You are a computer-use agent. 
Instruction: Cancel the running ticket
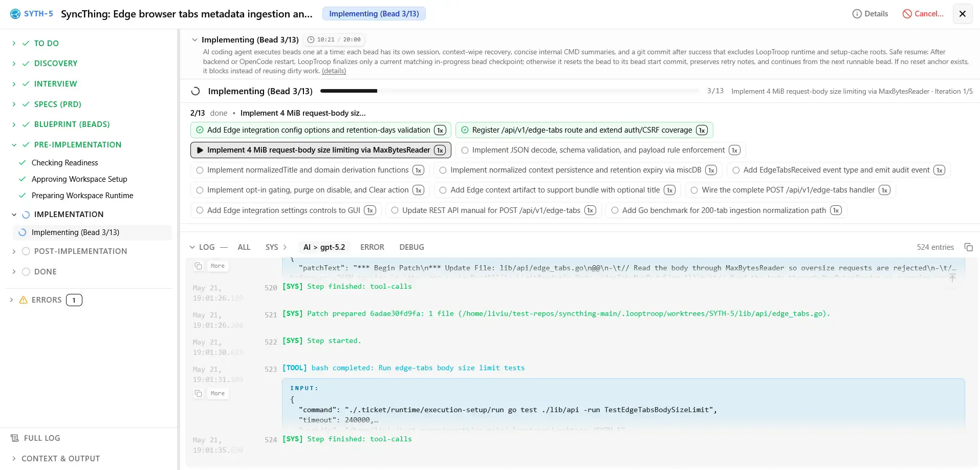pyautogui.click(x=923, y=14)
